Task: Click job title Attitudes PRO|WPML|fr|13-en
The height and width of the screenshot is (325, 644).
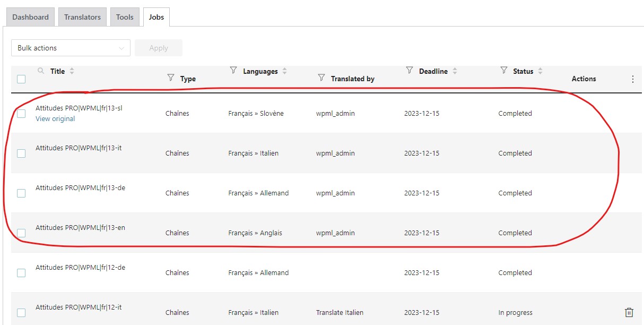Action: click(x=80, y=228)
